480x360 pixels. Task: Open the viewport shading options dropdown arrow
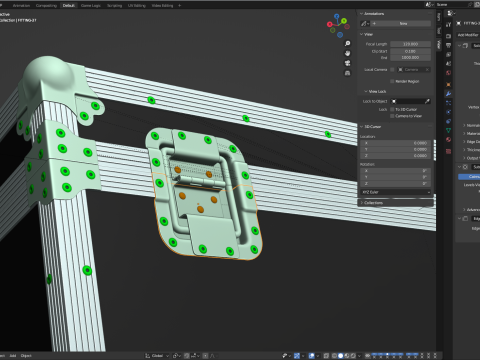tap(359, 356)
